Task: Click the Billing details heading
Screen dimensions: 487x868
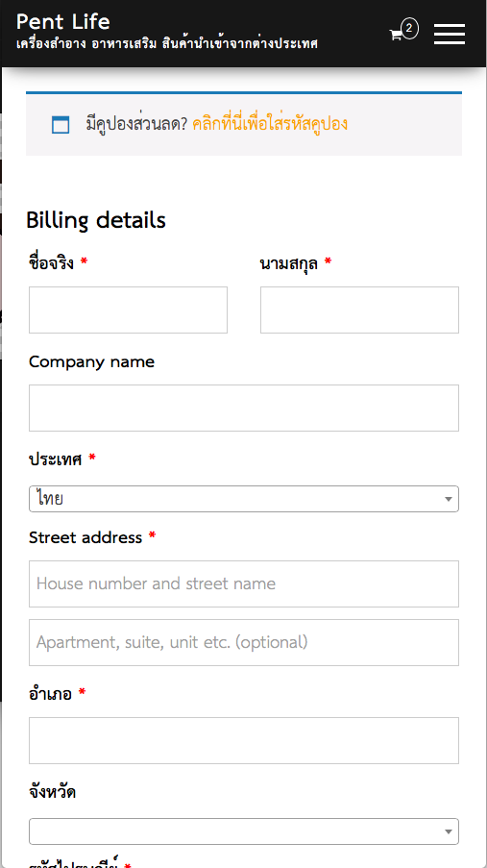Action: tap(96, 220)
